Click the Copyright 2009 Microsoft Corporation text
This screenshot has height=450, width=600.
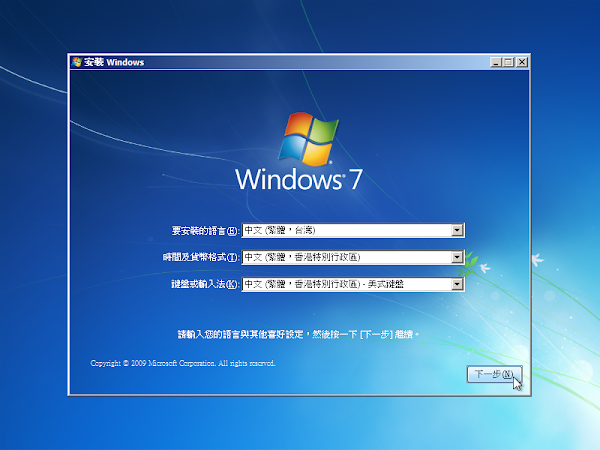click(183, 363)
